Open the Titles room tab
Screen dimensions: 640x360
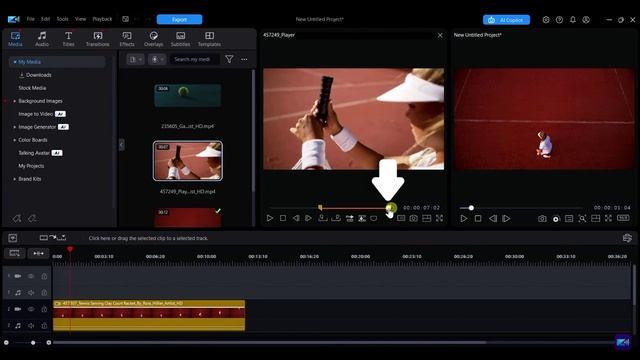[x=69, y=39]
